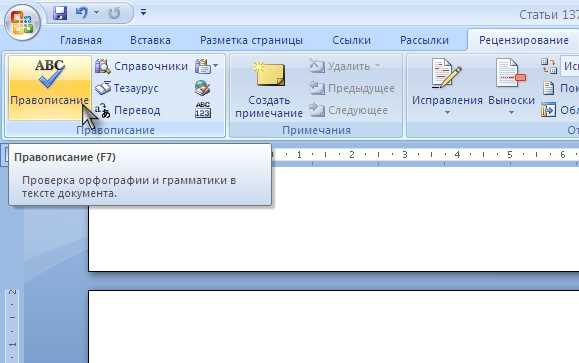Open the undo history dropdown arrow
This screenshot has height=363, width=579.
click(96, 13)
